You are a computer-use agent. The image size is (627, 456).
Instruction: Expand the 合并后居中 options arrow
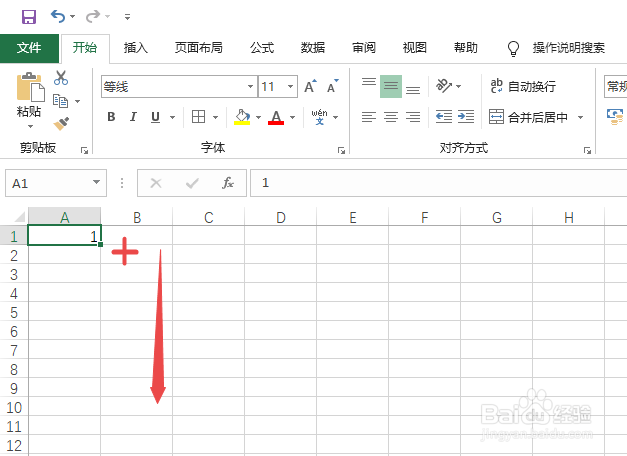click(x=580, y=117)
